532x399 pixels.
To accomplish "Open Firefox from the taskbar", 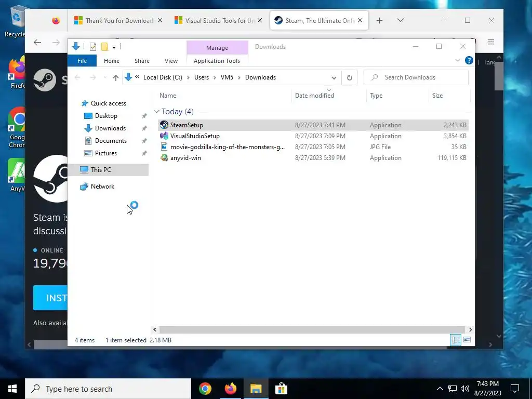I will 231,389.
